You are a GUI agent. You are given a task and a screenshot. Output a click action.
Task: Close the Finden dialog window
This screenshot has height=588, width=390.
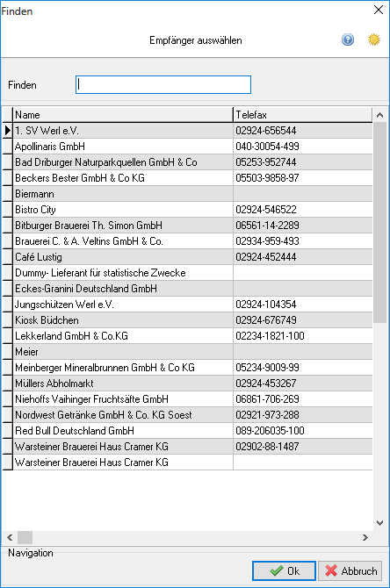pyautogui.click(x=379, y=10)
